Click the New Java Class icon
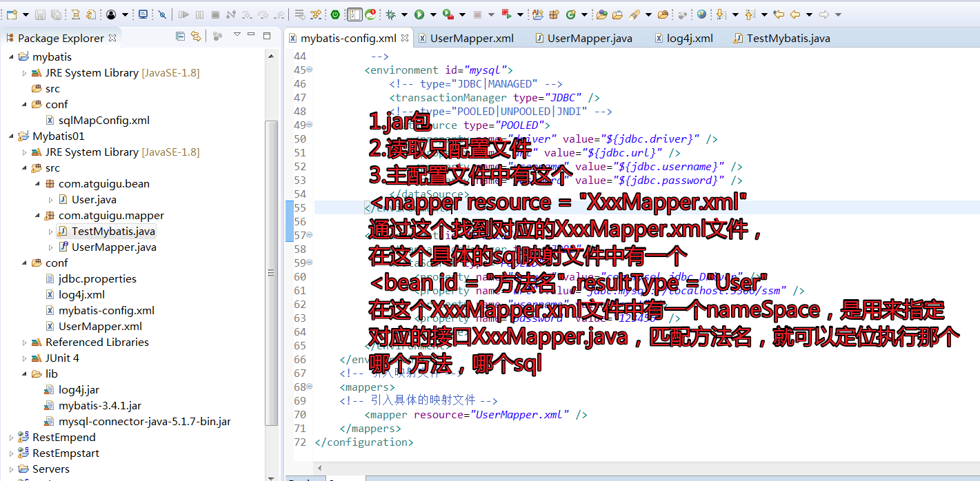980x481 pixels. (x=570, y=14)
